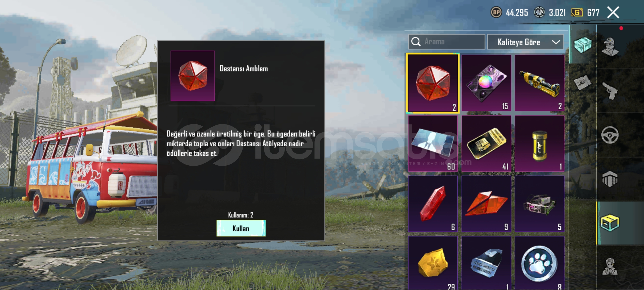
Task: Select the gold coupon ticket item
Action: point(486,143)
